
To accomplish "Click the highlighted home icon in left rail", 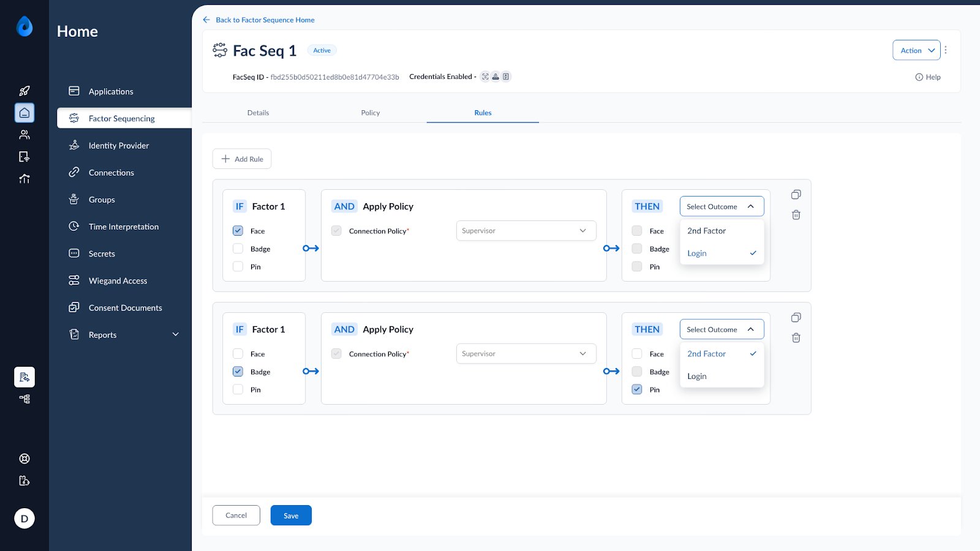I will (24, 113).
